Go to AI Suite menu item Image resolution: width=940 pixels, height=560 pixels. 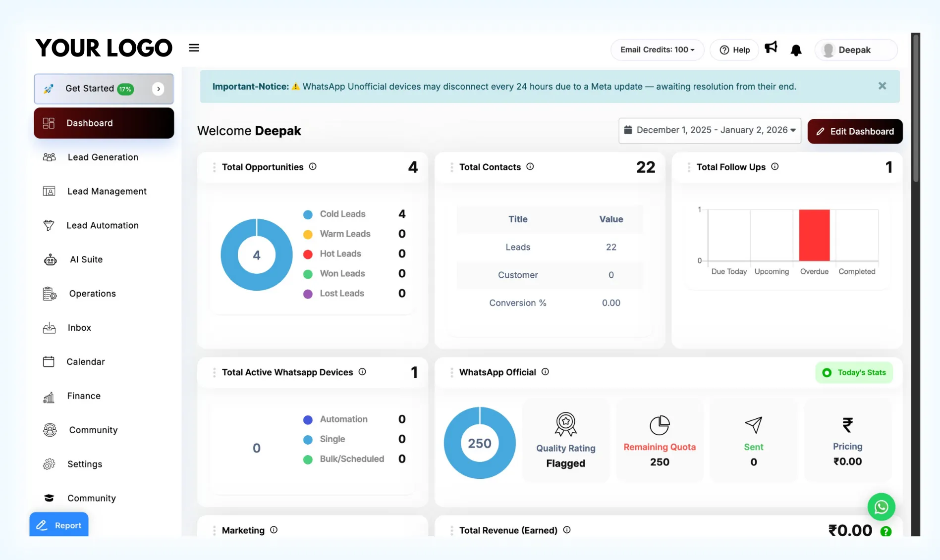tap(86, 259)
